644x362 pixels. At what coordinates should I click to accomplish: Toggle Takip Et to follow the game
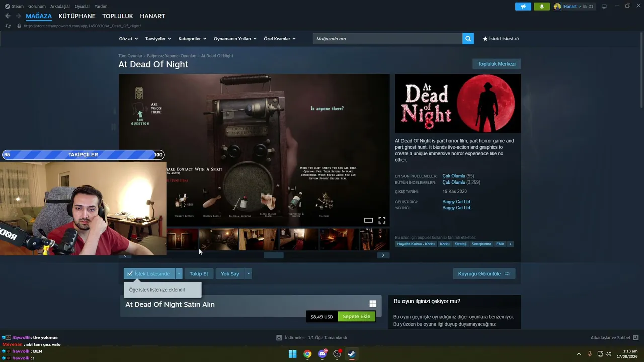point(199,274)
